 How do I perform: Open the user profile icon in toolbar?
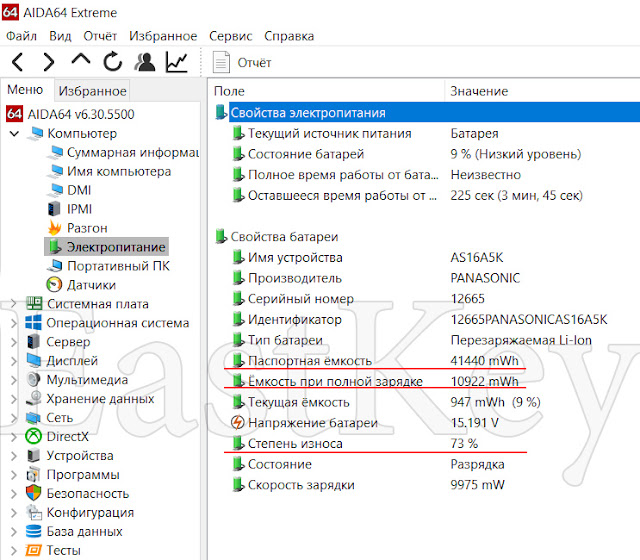click(x=144, y=62)
